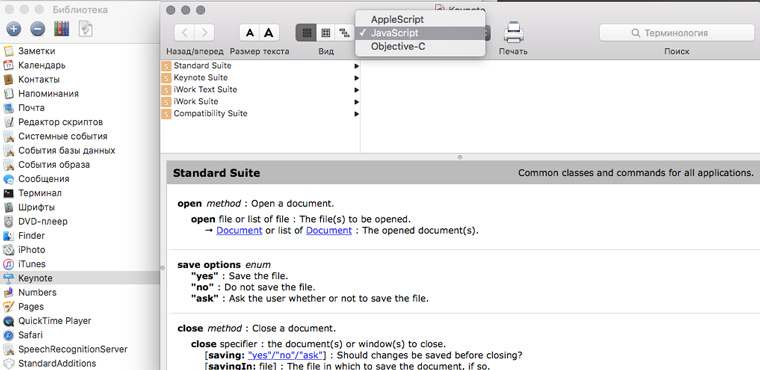Click the Standard Suite heading in the description pane
Screen dimensions: 760x370
[216, 173]
